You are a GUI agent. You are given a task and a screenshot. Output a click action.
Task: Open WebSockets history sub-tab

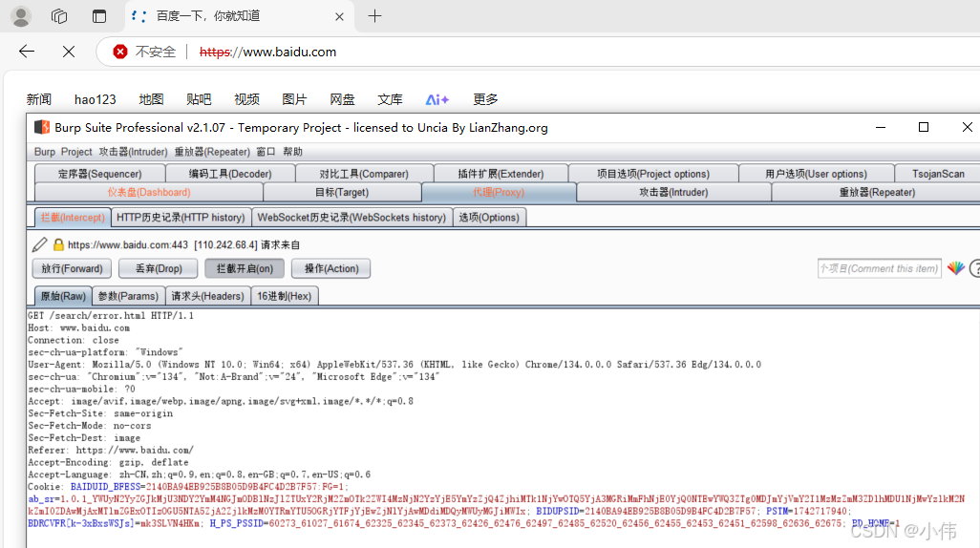[352, 218]
